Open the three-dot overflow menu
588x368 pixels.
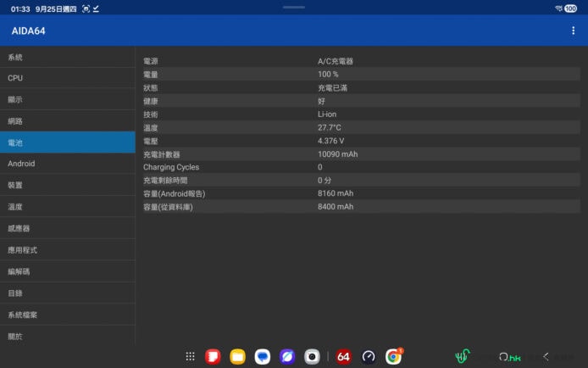(x=573, y=31)
